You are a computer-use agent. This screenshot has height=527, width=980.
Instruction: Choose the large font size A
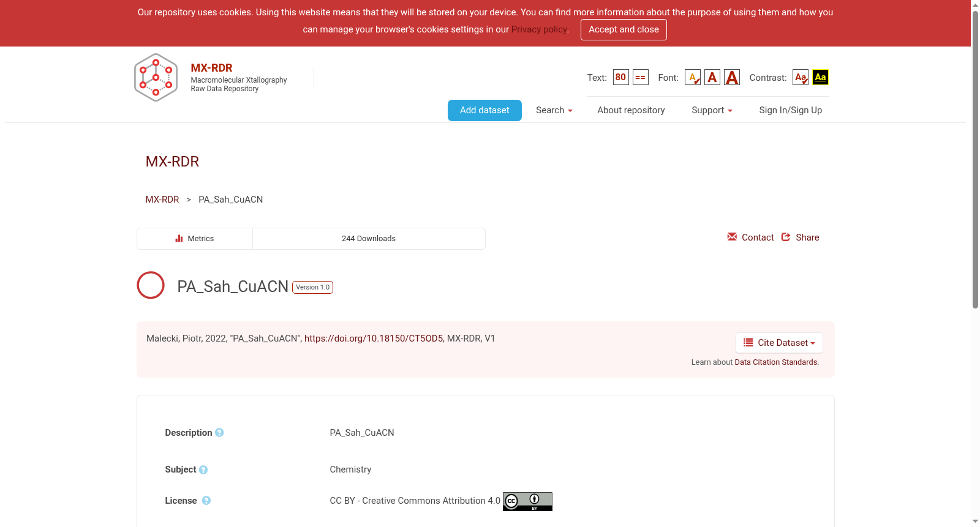pyautogui.click(x=732, y=77)
